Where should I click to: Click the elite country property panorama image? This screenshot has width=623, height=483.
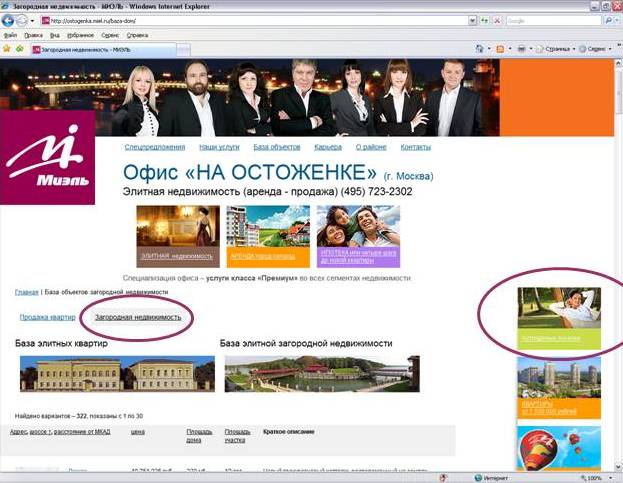pyautogui.click(x=322, y=374)
